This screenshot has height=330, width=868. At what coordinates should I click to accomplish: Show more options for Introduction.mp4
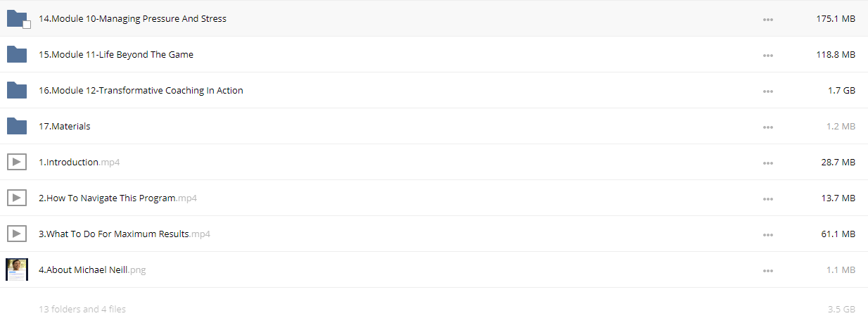pos(768,163)
